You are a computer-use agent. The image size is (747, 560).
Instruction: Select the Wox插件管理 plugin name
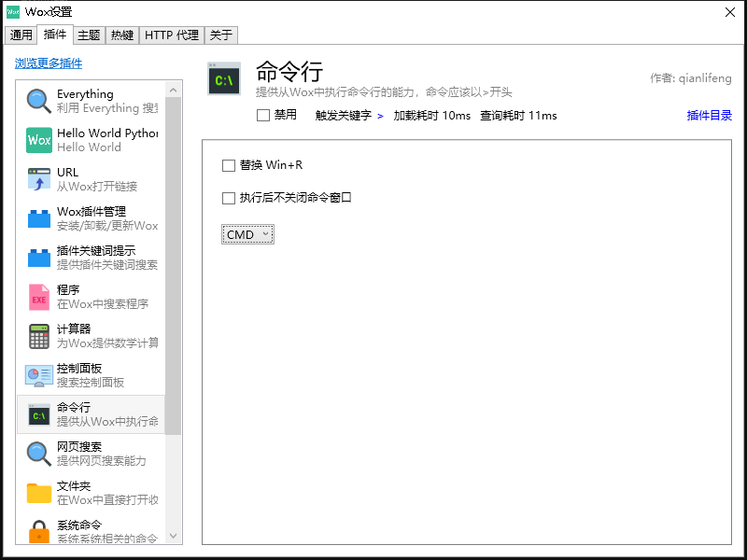point(92,211)
